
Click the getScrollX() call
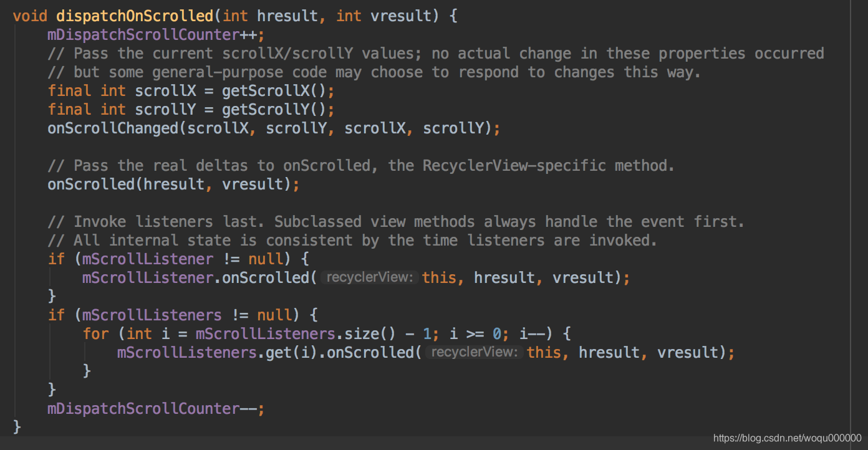(x=274, y=90)
